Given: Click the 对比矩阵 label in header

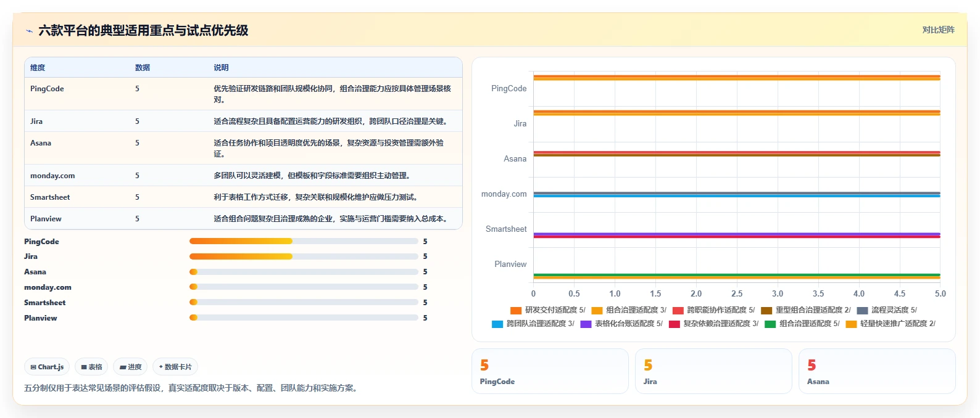Looking at the screenshot, I should [x=938, y=30].
